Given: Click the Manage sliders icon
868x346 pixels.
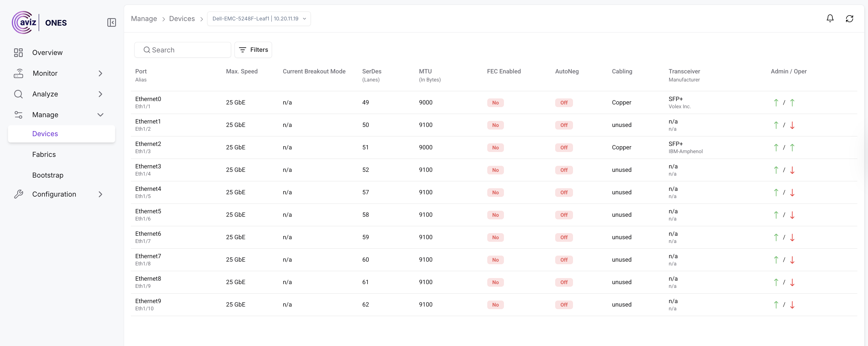Looking at the screenshot, I should coord(18,115).
